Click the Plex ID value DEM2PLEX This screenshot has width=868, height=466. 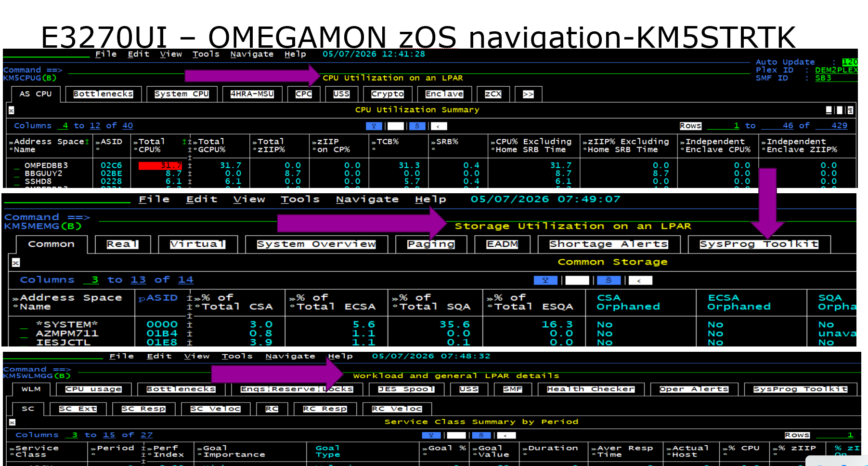pyautogui.click(x=836, y=70)
